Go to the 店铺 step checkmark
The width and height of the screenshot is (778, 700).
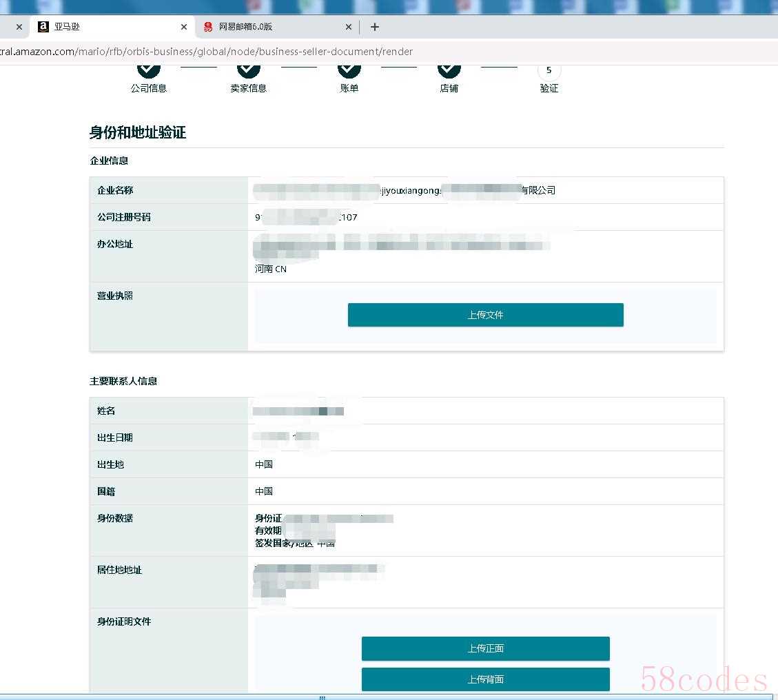point(449,71)
